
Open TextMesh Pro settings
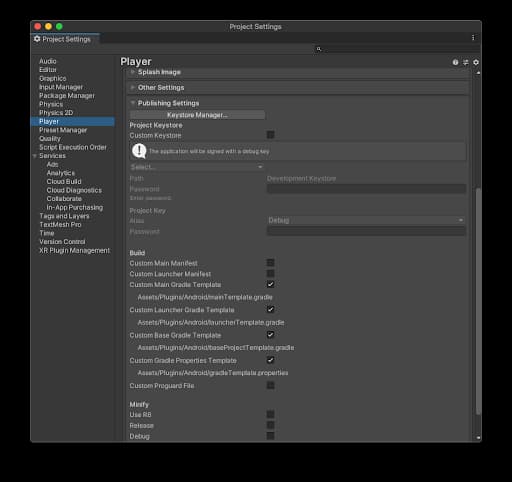(x=60, y=225)
